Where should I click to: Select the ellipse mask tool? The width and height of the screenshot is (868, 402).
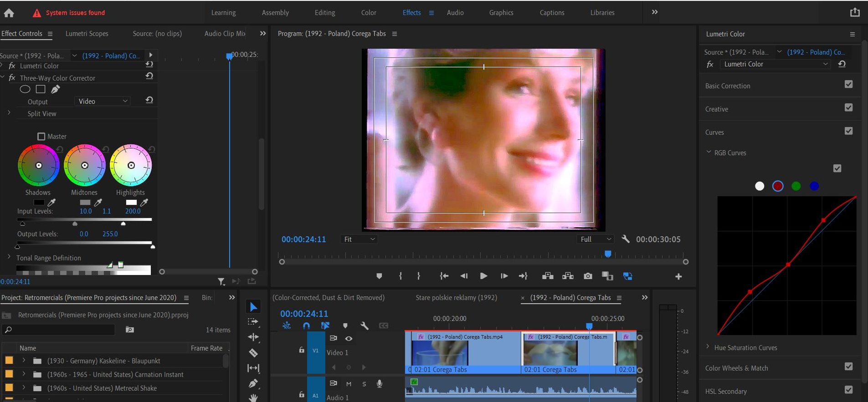pyautogui.click(x=25, y=89)
